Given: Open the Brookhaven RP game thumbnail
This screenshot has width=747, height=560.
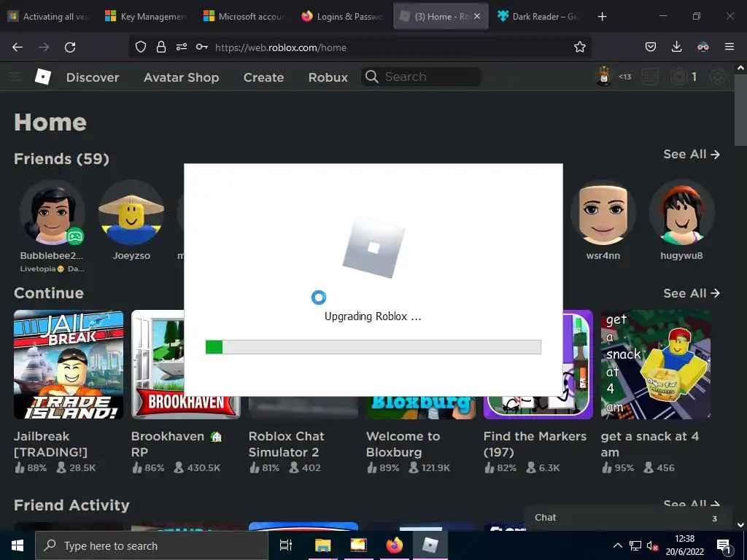Looking at the screenshot, I should (x=158, y=365).
